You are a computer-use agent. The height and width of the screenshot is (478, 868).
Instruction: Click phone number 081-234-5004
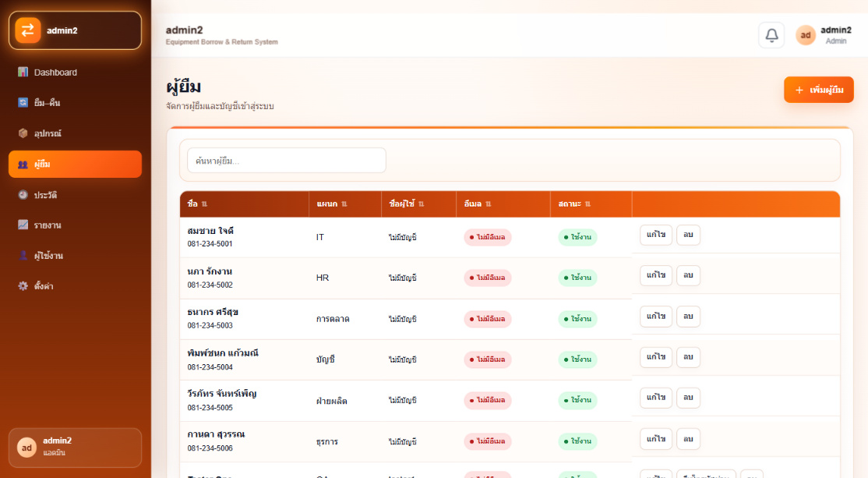[x=210, y=367]
